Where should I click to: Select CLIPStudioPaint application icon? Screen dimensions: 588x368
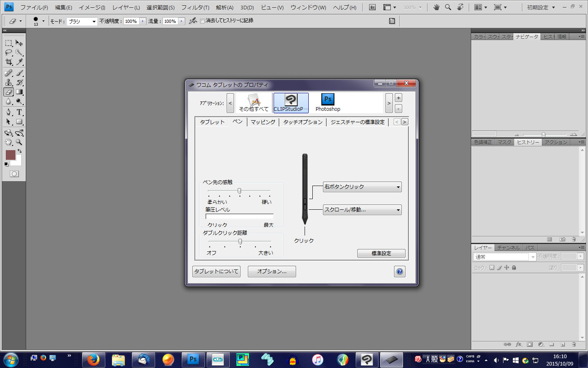291,102
